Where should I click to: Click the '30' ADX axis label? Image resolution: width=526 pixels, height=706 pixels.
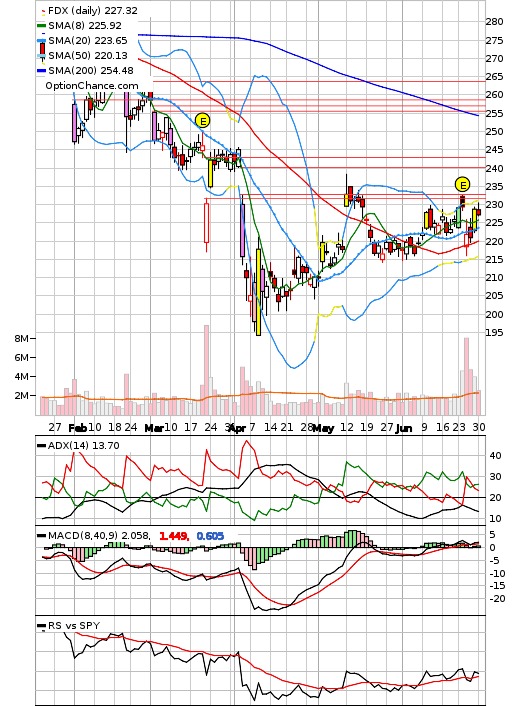tap(495, 477)
